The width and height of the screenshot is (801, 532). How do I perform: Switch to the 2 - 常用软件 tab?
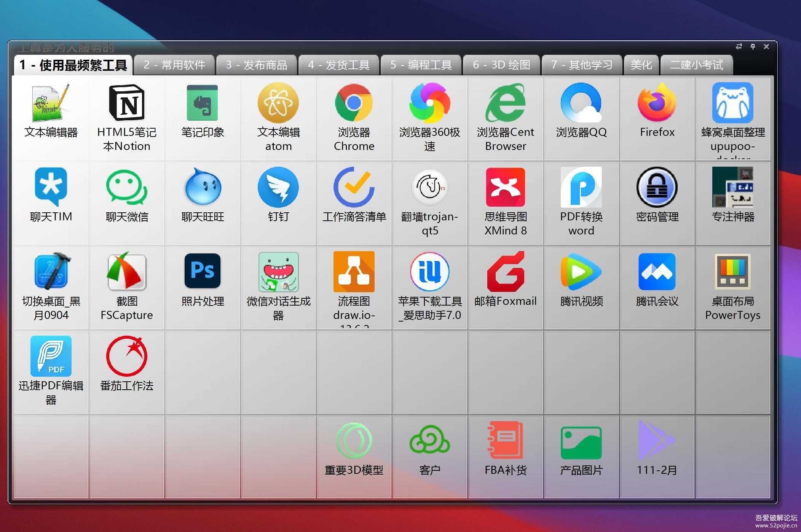pyautogui.click(x=174, y=65)
